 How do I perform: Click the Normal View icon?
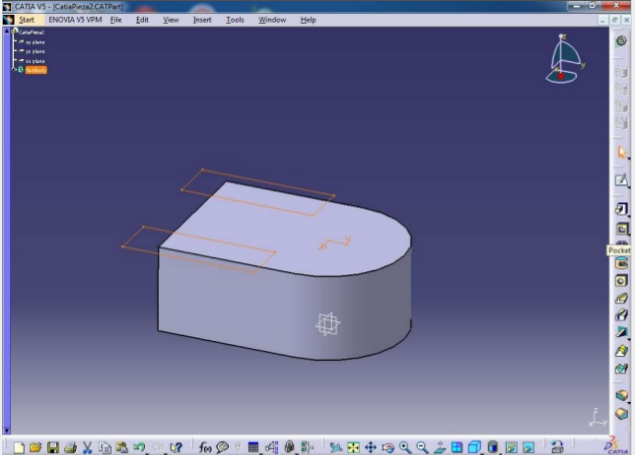pos(439,447)
